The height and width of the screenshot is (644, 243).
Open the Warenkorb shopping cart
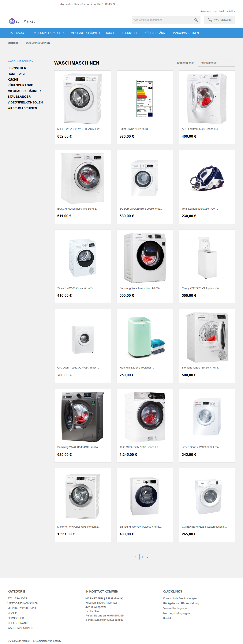click(219, 20)
